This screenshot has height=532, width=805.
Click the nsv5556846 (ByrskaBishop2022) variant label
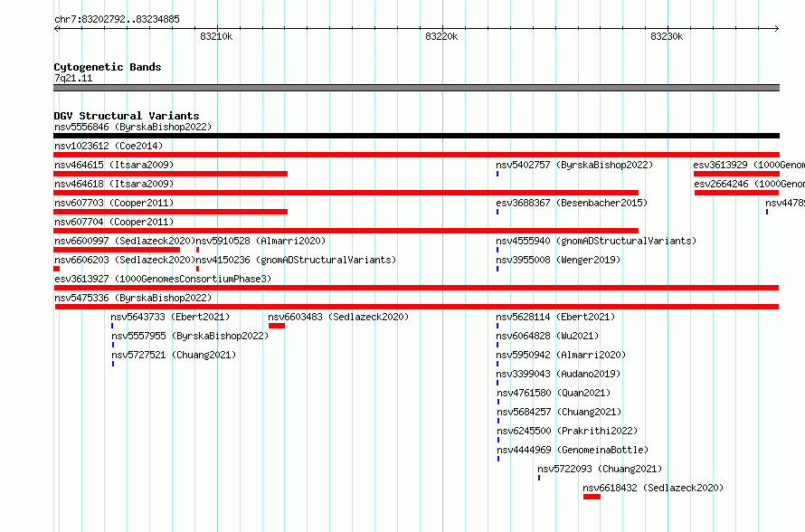tap(133, 127)
